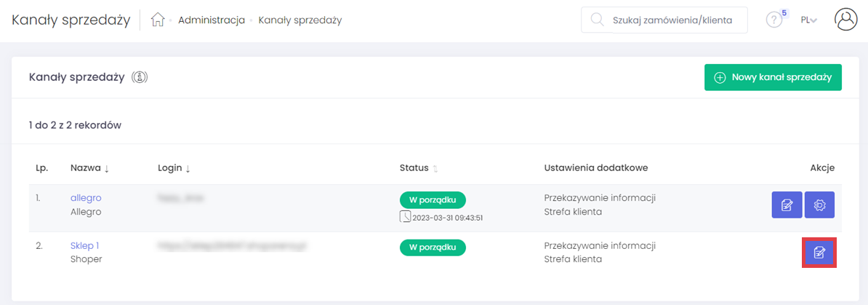Click Kanały sprzedaży breadcrumb item

click(x=300, y=20)
